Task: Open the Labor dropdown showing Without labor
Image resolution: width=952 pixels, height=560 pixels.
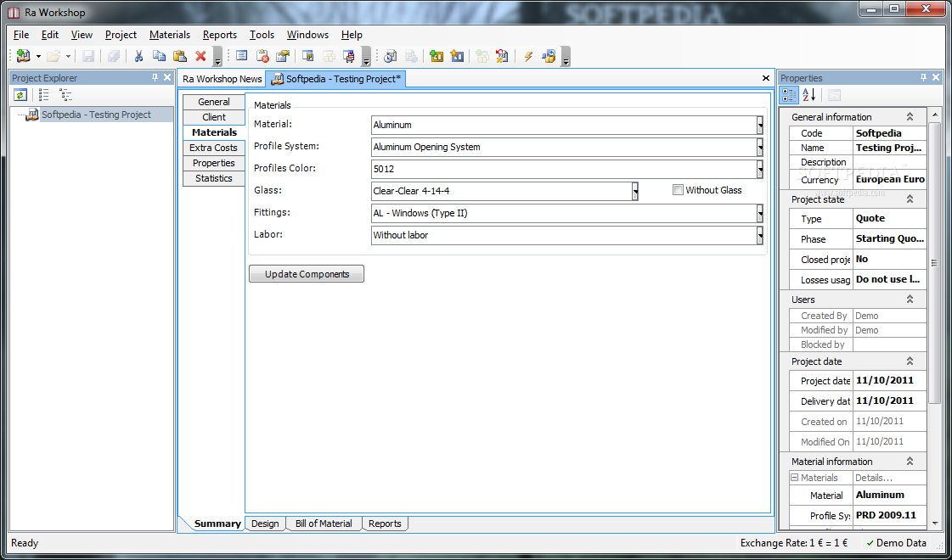Action: [x=759, y=235]
